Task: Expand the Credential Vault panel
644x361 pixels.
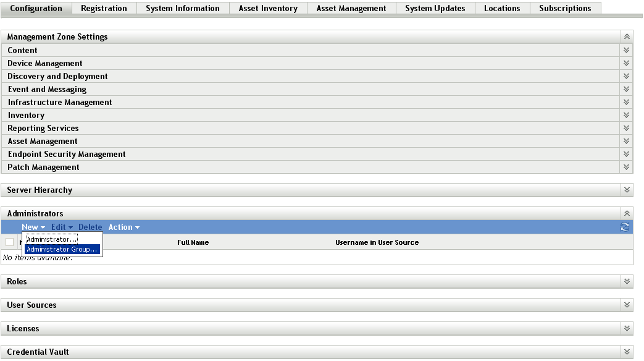Action: [625, 352]
